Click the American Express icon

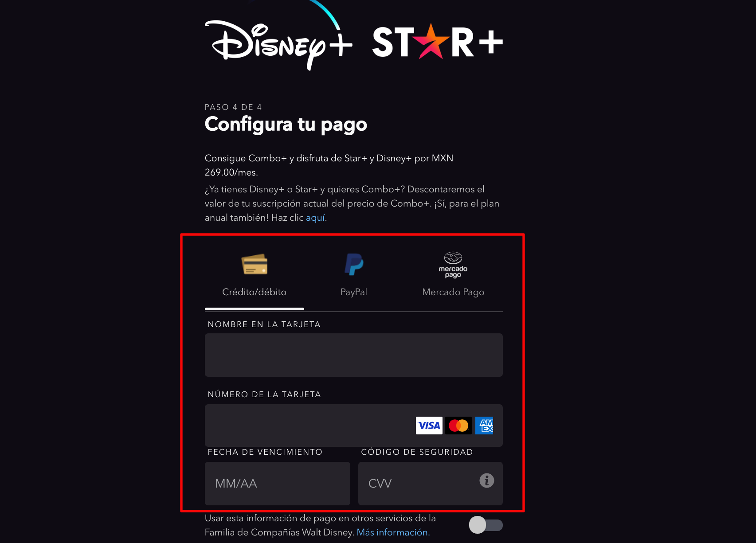[x=484, y=426]
